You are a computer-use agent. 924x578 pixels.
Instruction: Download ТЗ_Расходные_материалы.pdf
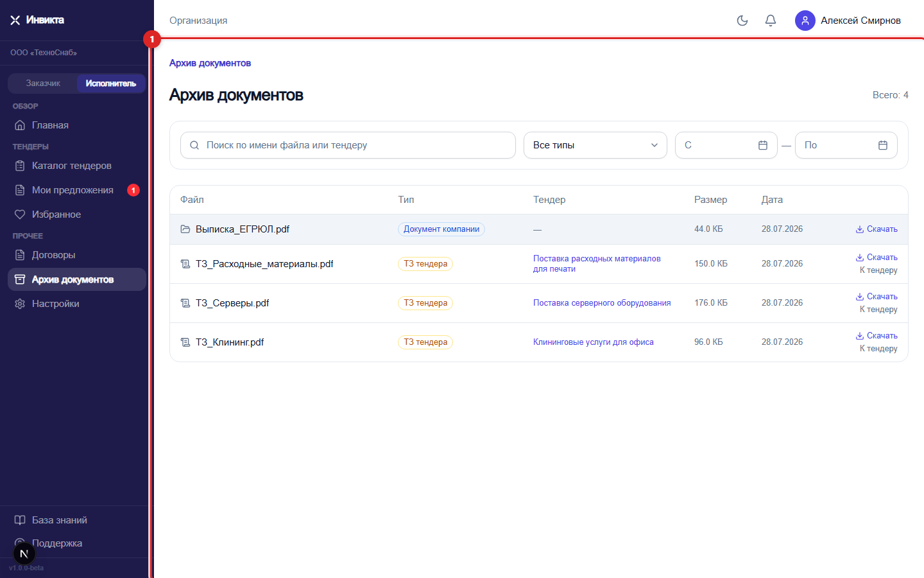[877, 258]
